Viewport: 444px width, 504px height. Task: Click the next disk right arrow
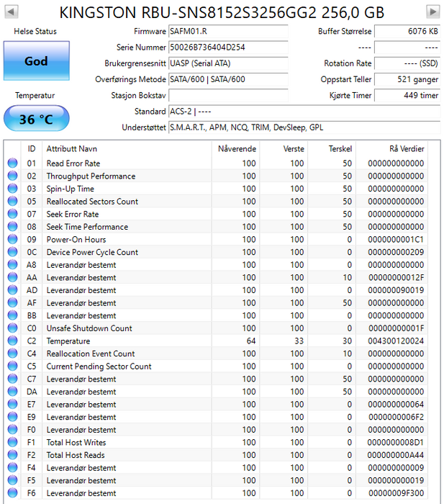point(432,12)
